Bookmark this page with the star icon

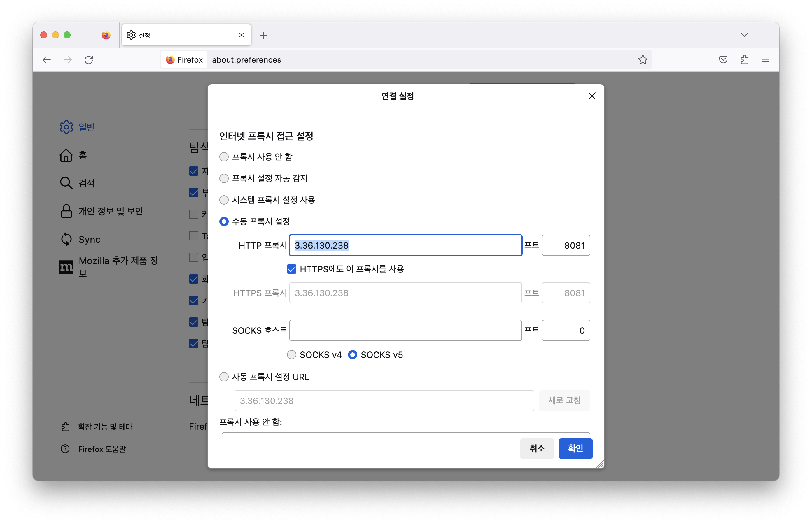pos(642,60)
